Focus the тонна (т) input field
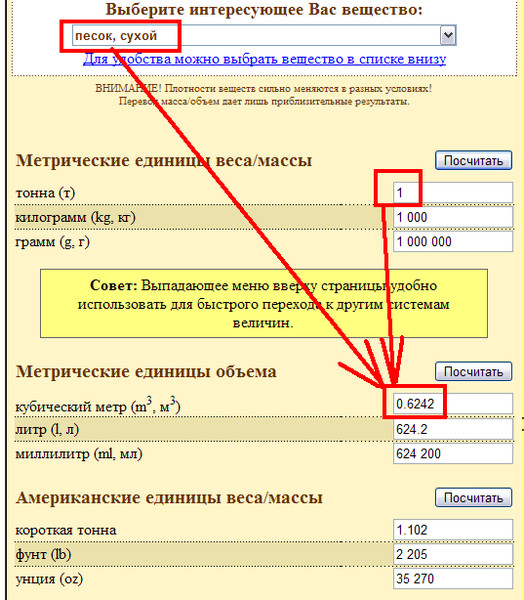Screen dimensions: 524x600 pyautogui.click(x=453, y=192)
